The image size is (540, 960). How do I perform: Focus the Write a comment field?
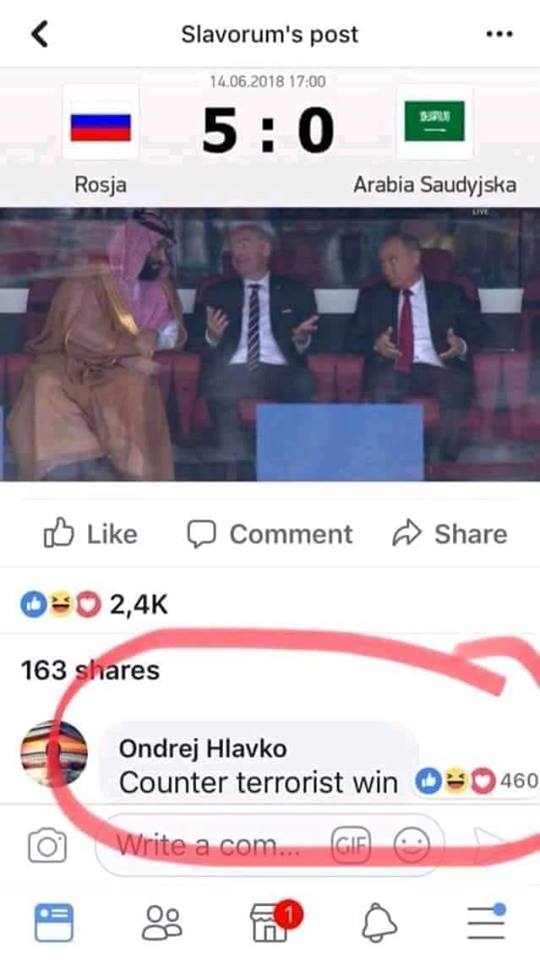270,846
